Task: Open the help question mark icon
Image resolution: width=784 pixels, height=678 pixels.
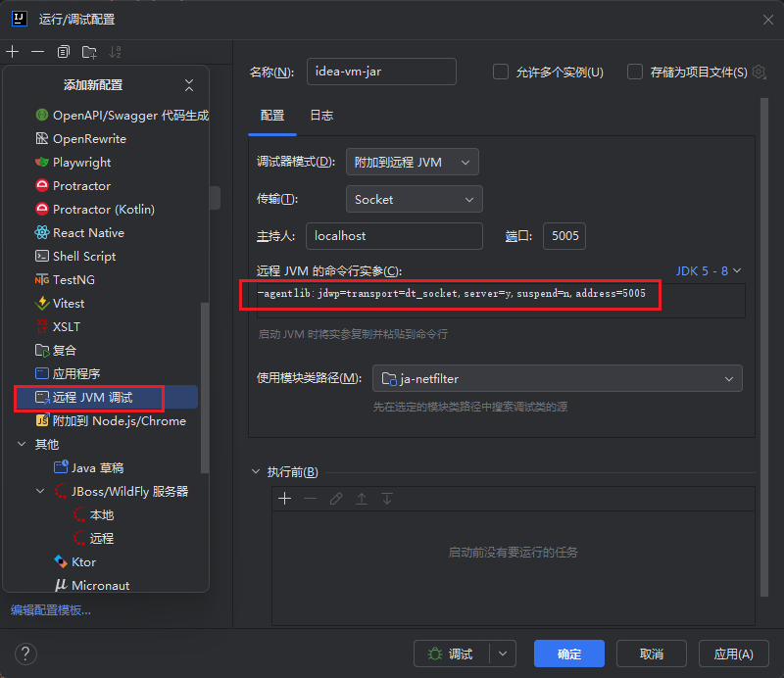Action: pyautogui.click(x=25, y=654)
